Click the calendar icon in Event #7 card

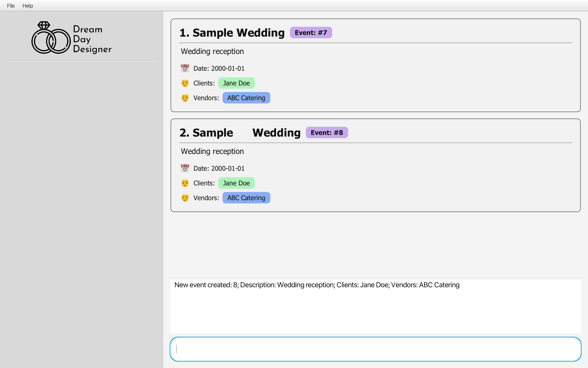185,68
